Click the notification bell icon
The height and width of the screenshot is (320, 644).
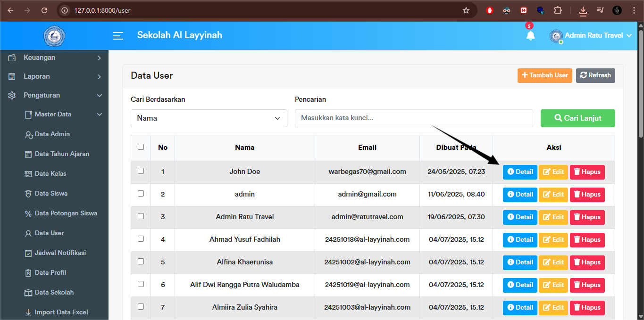530,35
